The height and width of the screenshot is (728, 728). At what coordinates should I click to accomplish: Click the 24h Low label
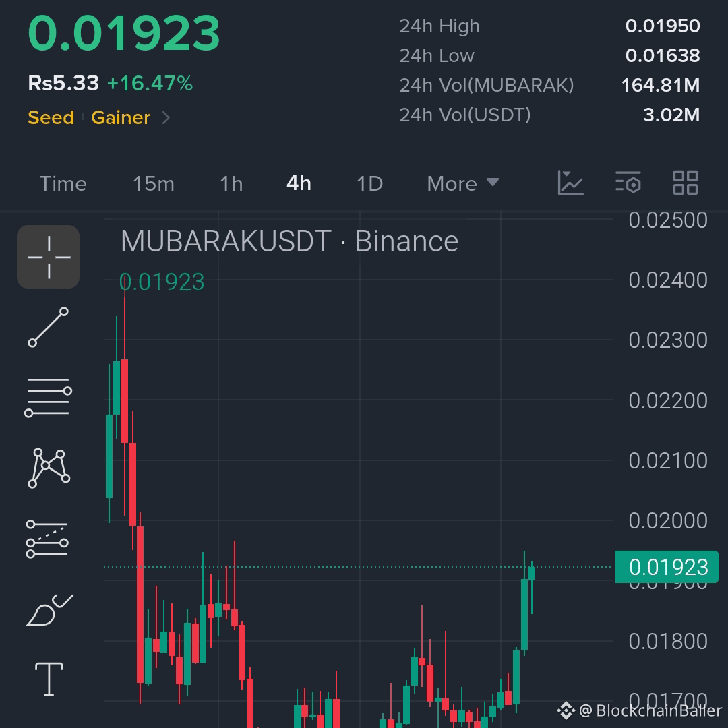click(436, 56)
